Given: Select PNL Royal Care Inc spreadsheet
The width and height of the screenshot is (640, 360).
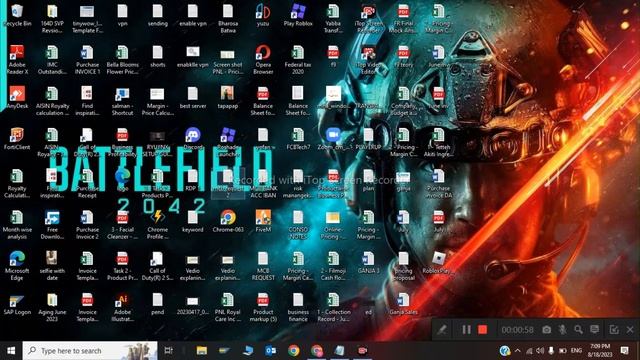Looking at the screenshot, I should coord(228,307).
